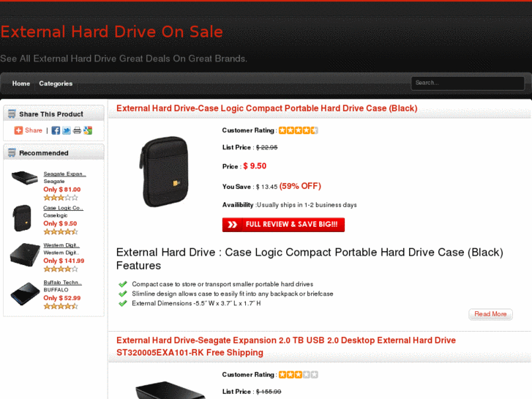Click the Buffalo drive thumbnail in Recommended

[25, 294]
